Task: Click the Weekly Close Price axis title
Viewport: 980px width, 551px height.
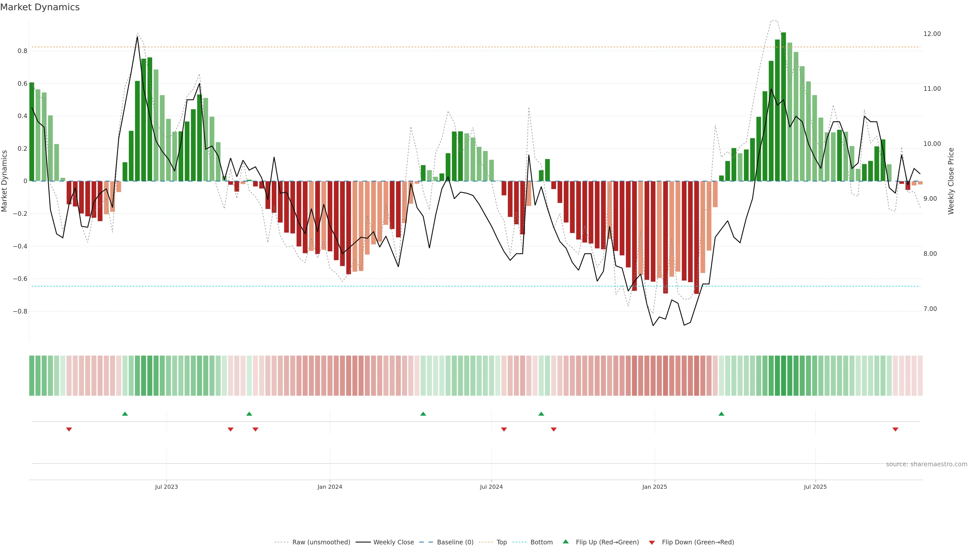Action: click(x=951, y=181)
